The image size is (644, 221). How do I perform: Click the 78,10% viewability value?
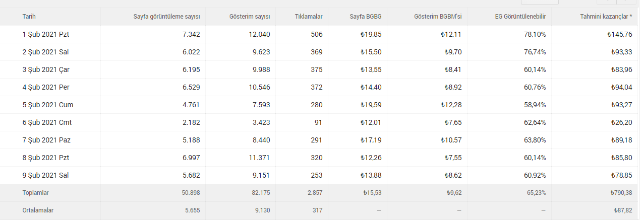tap(535, 34)
